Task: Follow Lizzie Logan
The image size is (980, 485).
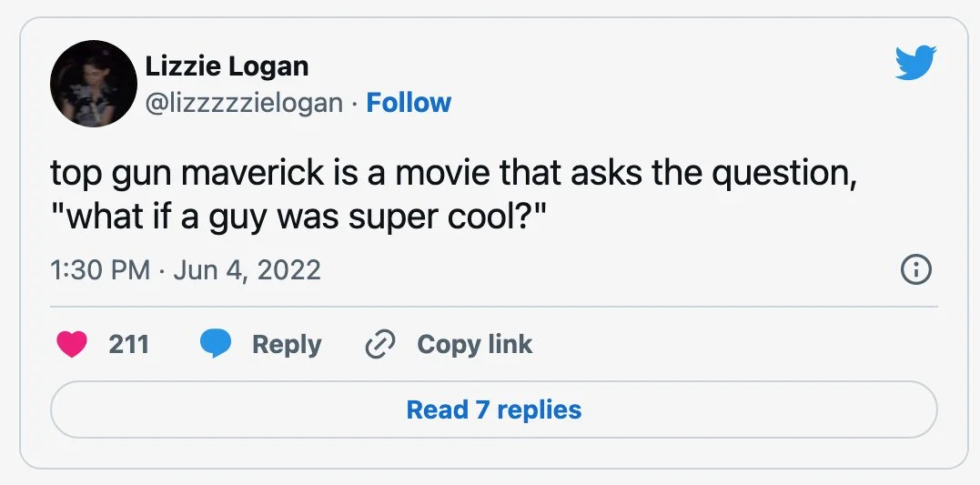Action: (409, 103)
